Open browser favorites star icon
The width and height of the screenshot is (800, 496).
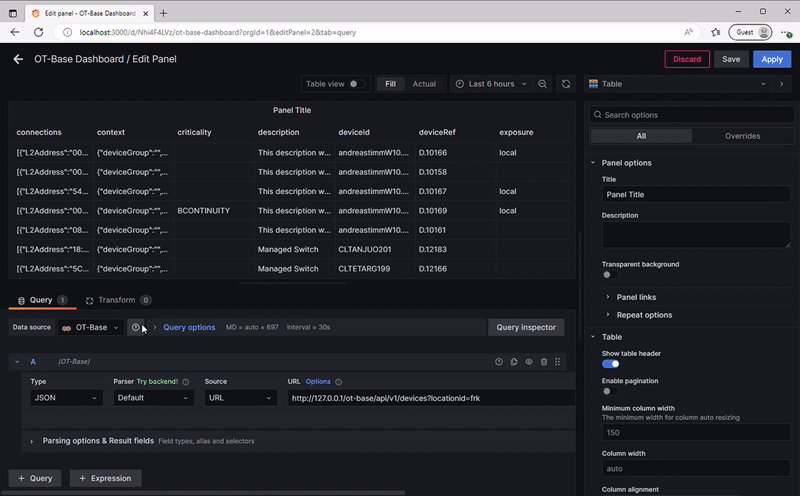[x=715, y=32]
